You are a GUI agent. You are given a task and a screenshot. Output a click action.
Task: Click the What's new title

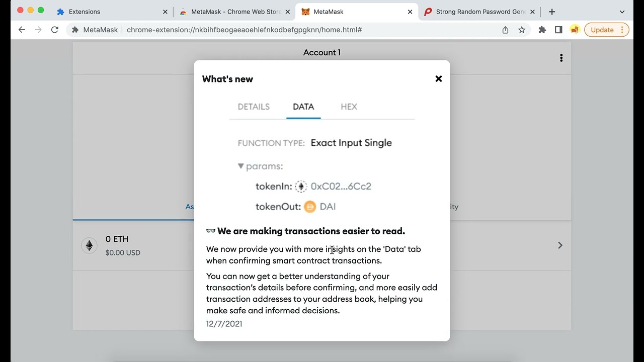[x=227, y=79]
